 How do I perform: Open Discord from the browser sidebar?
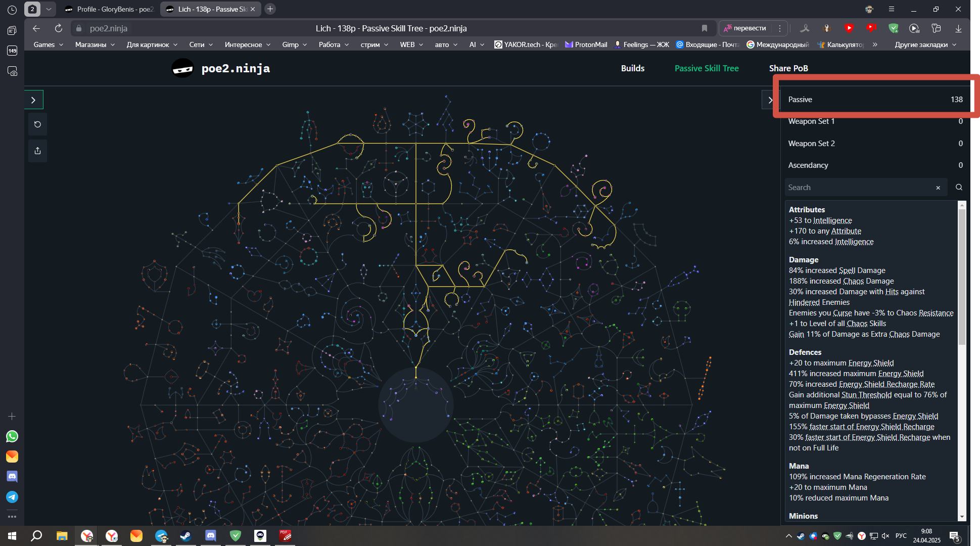click(x=12, y=477)
